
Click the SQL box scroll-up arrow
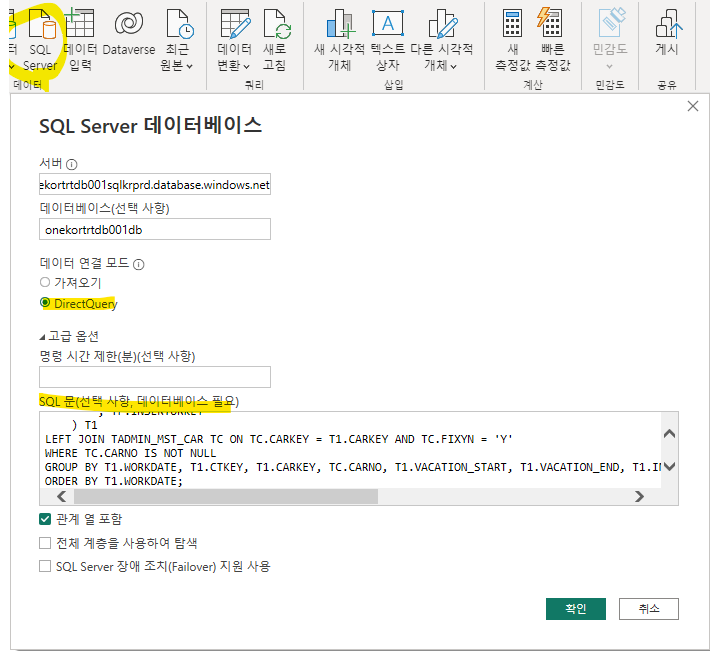tap(670, 434)
